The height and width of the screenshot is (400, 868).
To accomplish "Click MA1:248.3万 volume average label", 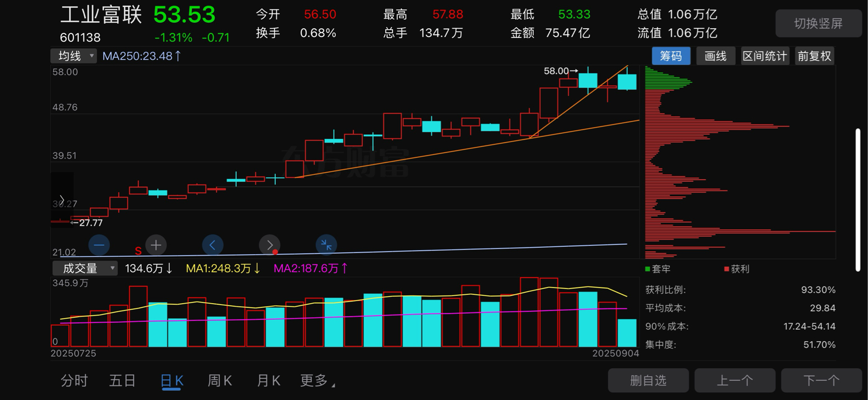I will pos(223,268).
